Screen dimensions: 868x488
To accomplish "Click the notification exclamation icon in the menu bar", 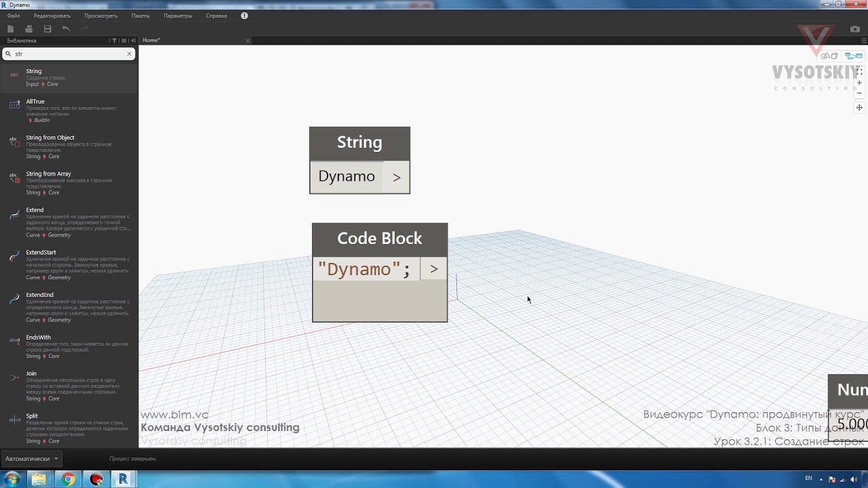I will 244,16.
